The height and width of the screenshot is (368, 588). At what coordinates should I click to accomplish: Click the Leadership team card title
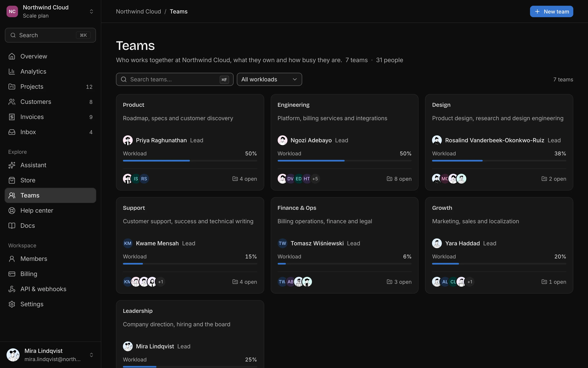click(138, 311)
